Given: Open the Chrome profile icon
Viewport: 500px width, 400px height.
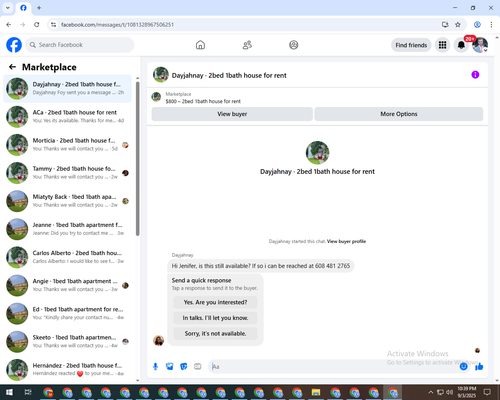Looking at the screenshot, I should pos(477,25).
